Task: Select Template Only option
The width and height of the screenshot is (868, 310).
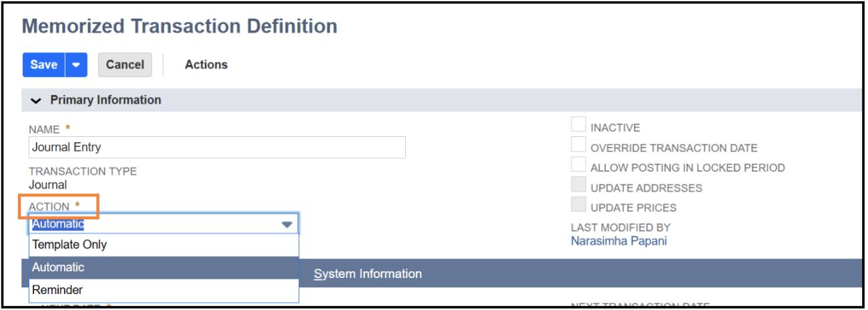Action: (x=164, y=245)
